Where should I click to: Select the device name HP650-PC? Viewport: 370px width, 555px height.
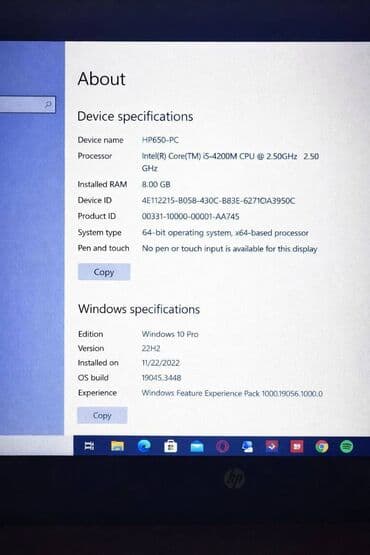[x=160, y=140]
